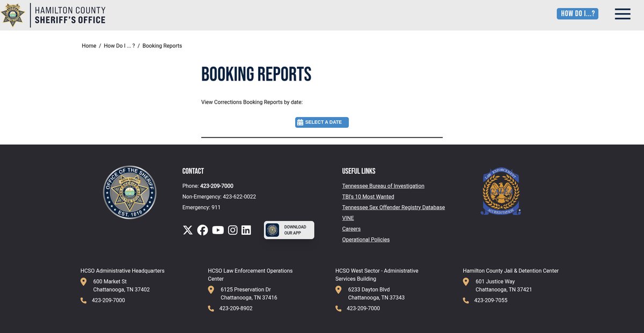Click Chattanooga, TN 37402 text

(122, 289)
